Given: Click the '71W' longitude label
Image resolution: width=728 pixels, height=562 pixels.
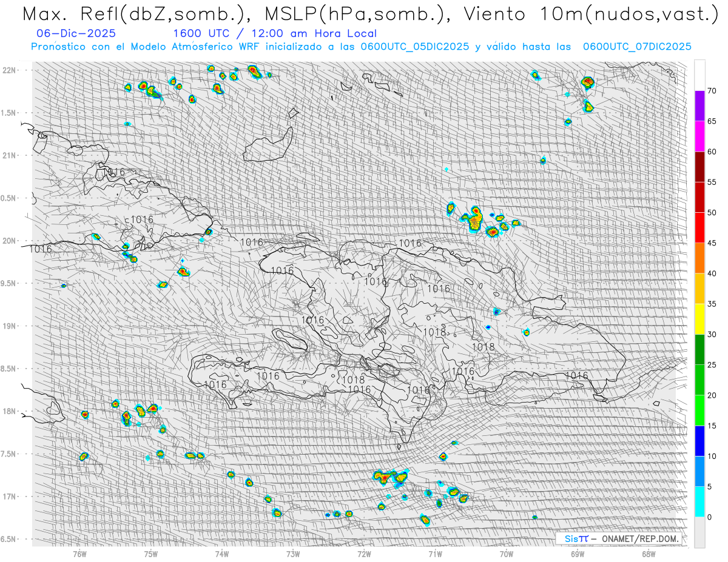Looking at the screenshot, I should point(435,554).
